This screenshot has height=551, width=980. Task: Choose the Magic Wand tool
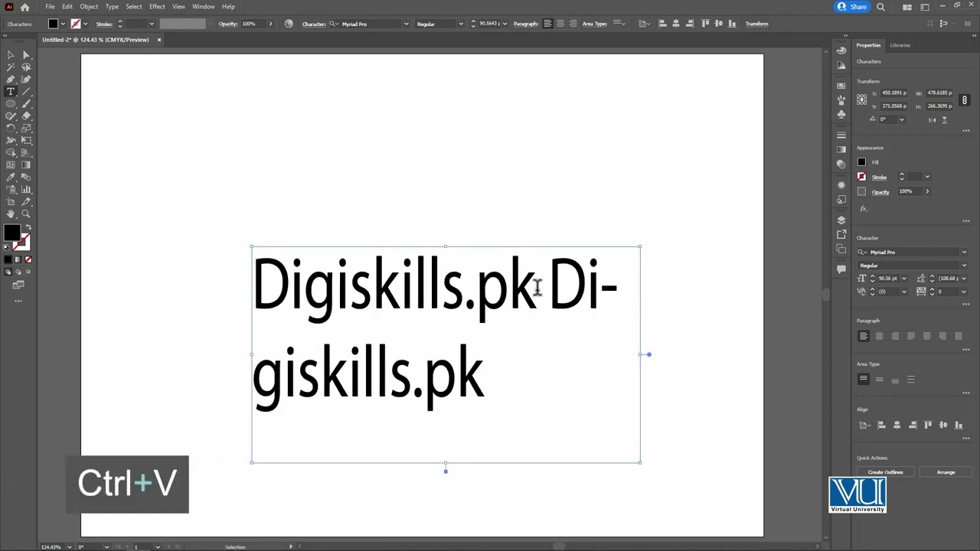pyautogui.click(x=11, y=67)
